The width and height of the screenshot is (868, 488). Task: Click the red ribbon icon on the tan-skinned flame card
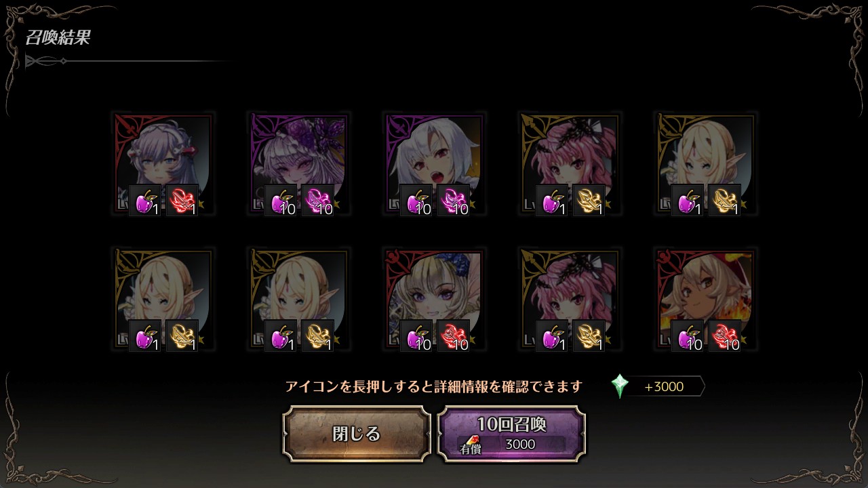(725, 336)
